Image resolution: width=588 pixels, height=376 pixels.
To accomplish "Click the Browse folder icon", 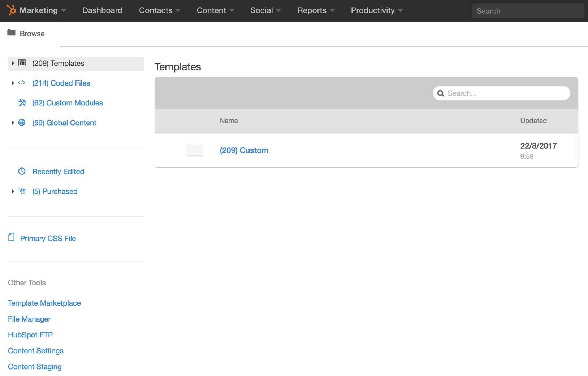I will [x=11, y=33].
